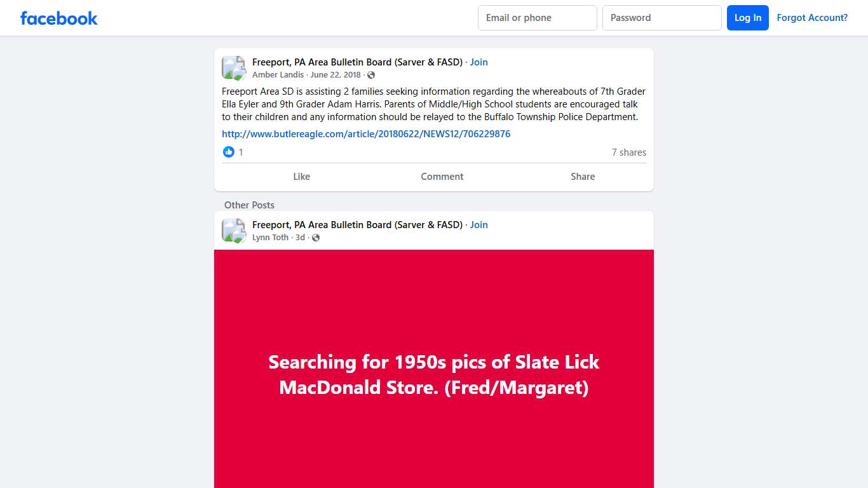This screenshot has height=488, width=868.
Task: View the 7 shares count
Action: [x=628, y=152]
